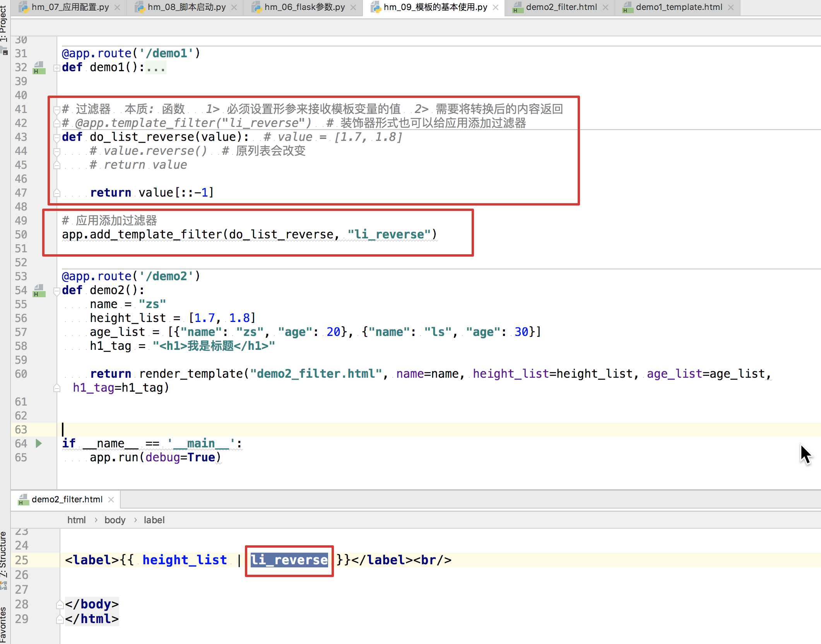Click name = "zs" assignment line

coord(128,304)
